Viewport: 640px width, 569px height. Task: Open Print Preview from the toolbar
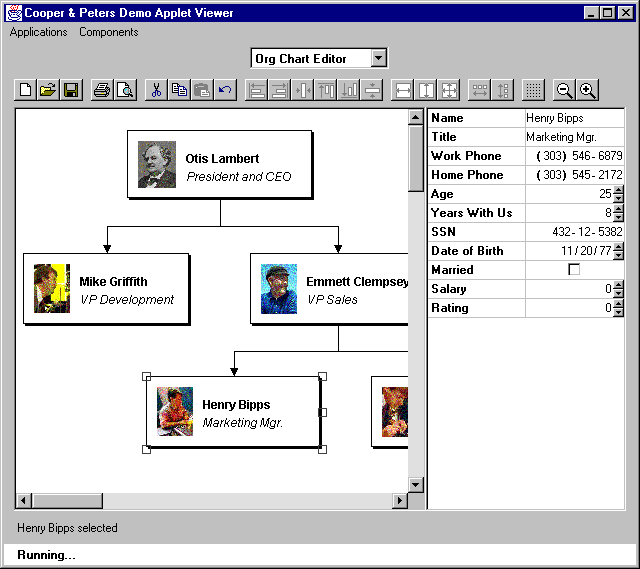coord(124,90)
